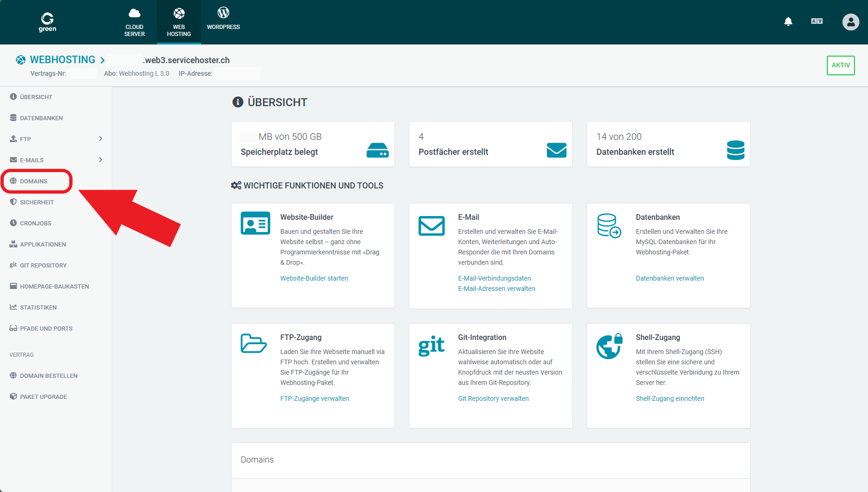
Task: Expand the FTP sidebar menu
Action: click(100, 138)
